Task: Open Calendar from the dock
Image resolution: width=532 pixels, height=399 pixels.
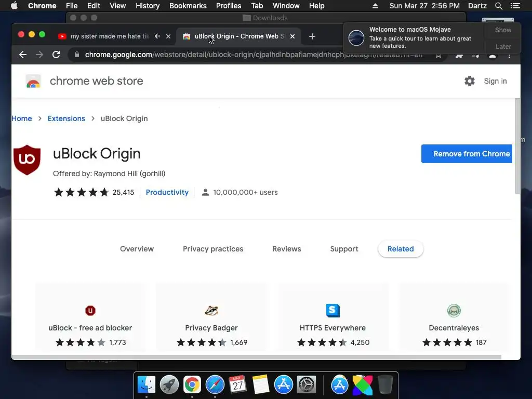Action: (x=237, y=385)
